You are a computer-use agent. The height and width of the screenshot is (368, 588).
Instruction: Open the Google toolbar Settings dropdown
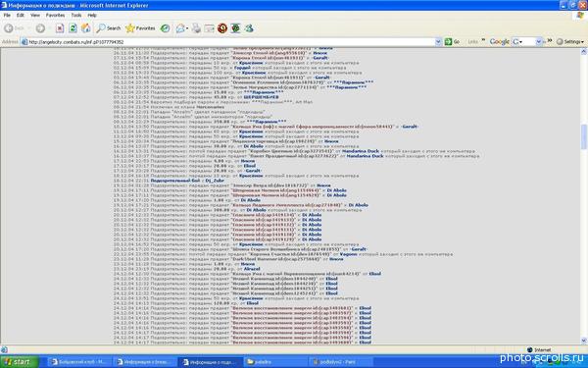[x=570, y=41]
